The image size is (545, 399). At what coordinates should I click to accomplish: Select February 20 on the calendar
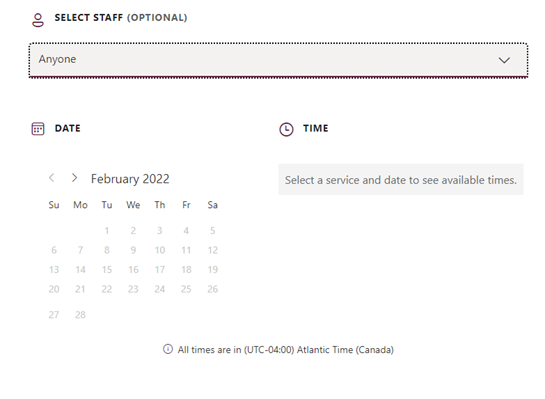[x=54, y=289]
